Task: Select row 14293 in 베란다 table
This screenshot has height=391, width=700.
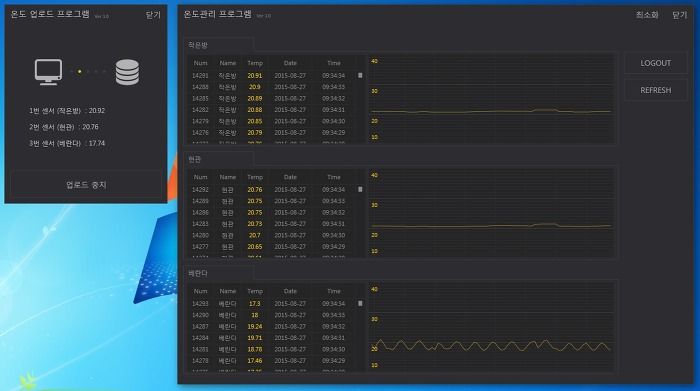Action: click(x=271, y=304)
